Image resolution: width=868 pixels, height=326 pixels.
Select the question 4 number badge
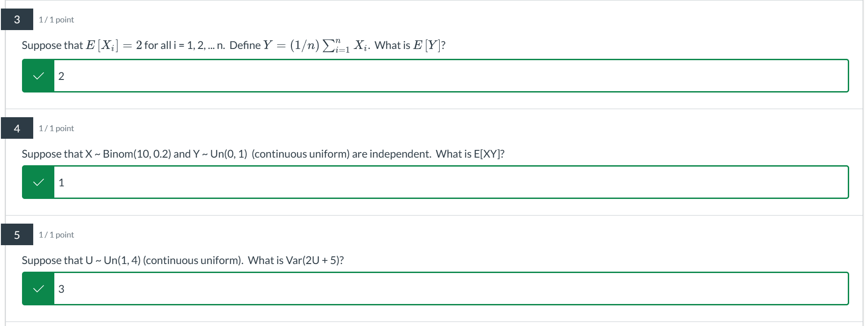17,128
